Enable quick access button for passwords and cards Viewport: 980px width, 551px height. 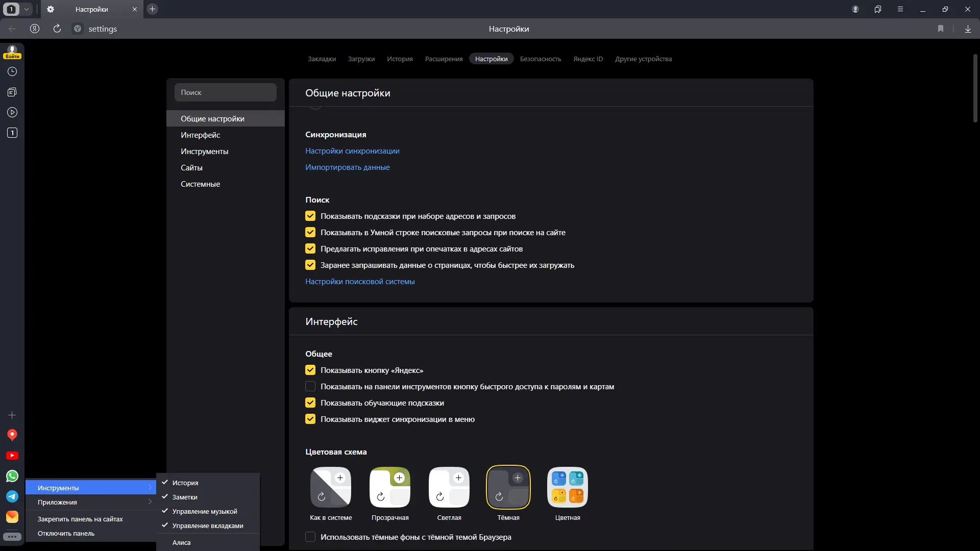(x=310, y=387)
